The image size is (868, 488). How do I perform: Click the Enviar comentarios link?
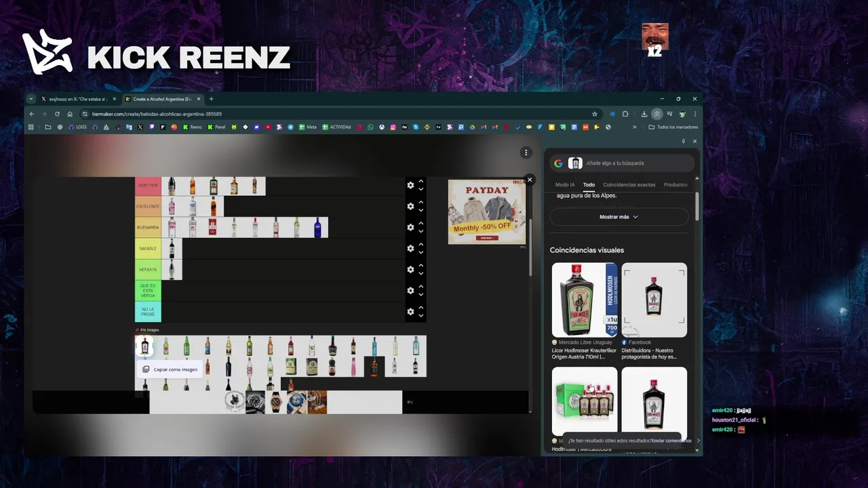tap(671, 441)
